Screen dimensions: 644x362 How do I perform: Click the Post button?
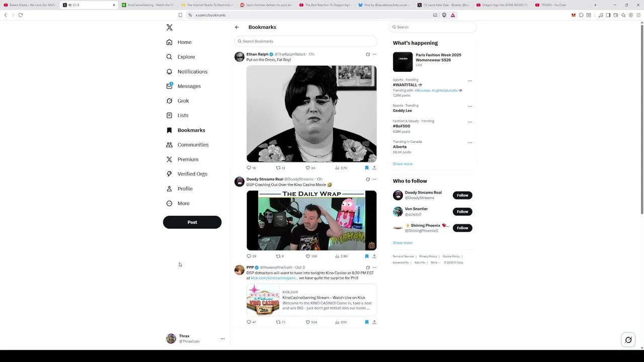192,222
